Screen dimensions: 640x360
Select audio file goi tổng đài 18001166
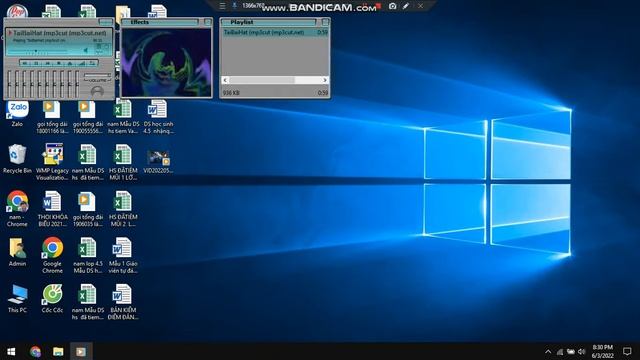[x=52, y=118]
